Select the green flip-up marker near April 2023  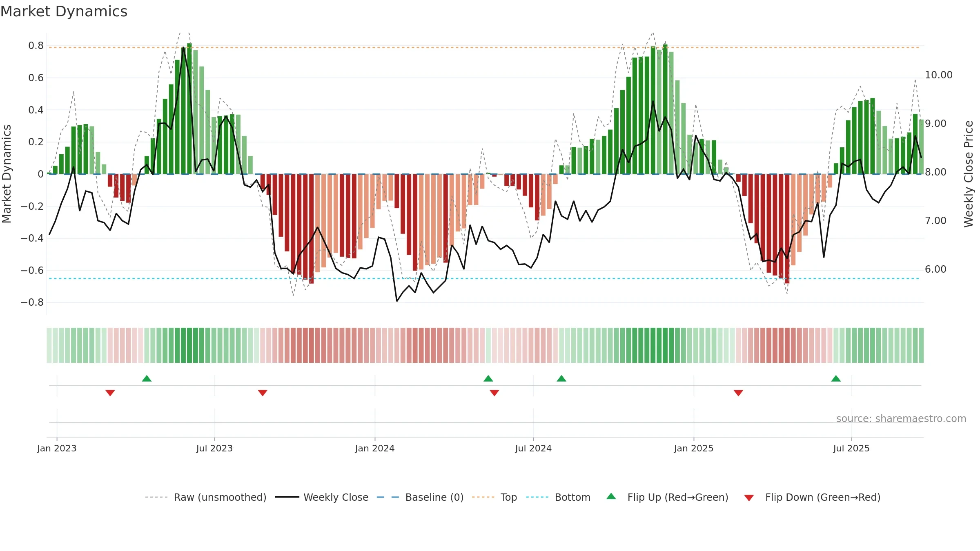pos(147,378)
